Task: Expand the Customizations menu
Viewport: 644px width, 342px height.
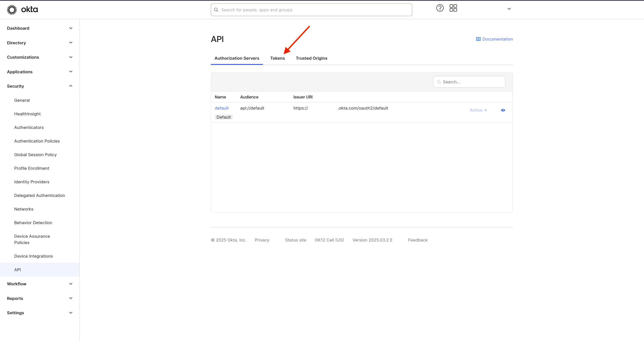Action: 40,57
